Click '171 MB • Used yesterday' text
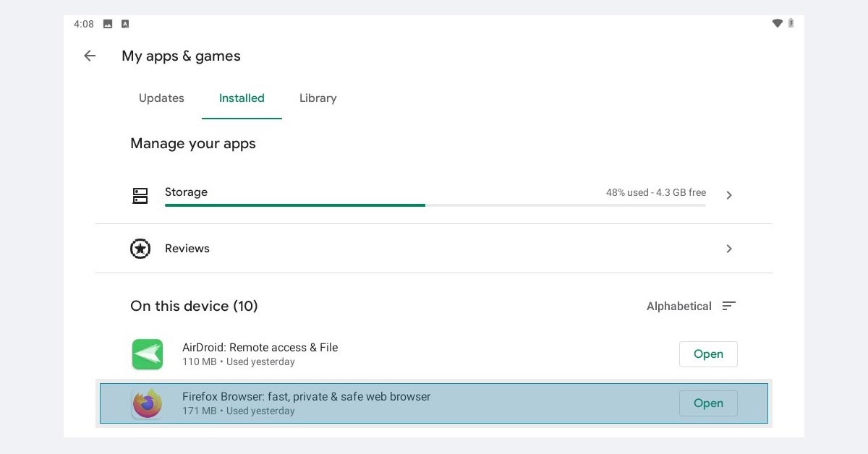This screenshot has height=454, width=868. click(239, 411)
